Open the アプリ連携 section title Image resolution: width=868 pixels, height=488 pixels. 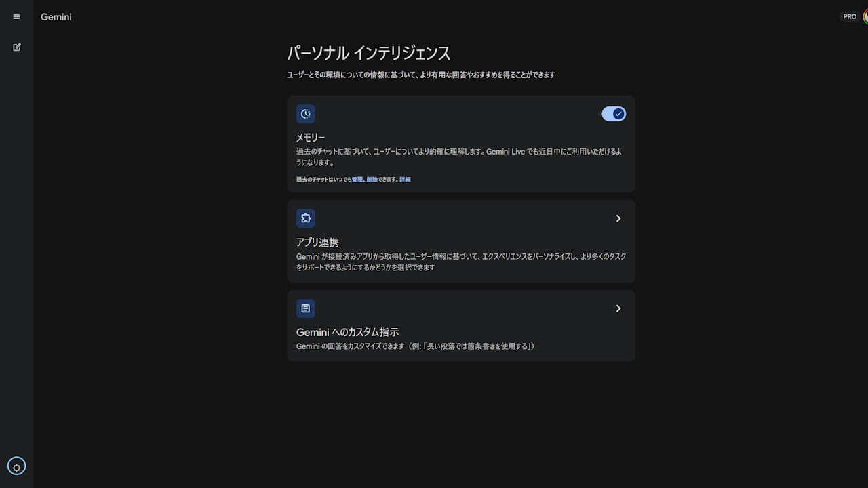point(317,242)
